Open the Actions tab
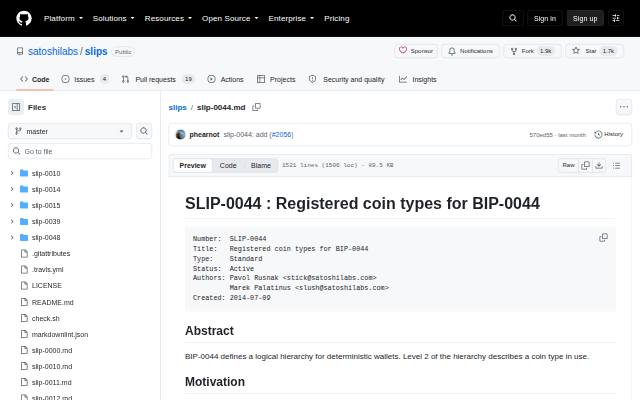Screen dimensions: 640x400 click(225, 79)
